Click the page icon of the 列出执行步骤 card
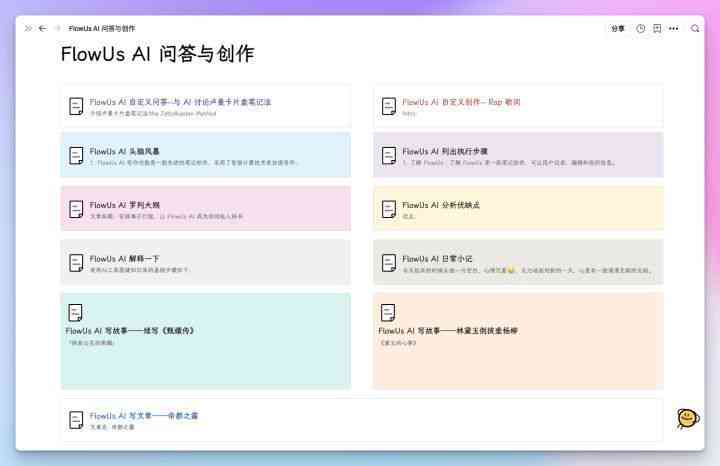Screen dimensions: 720x466 389,156
